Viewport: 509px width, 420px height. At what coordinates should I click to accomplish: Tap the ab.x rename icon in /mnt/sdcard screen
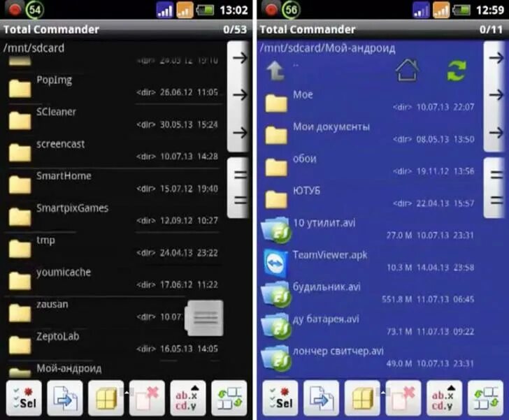188,398
